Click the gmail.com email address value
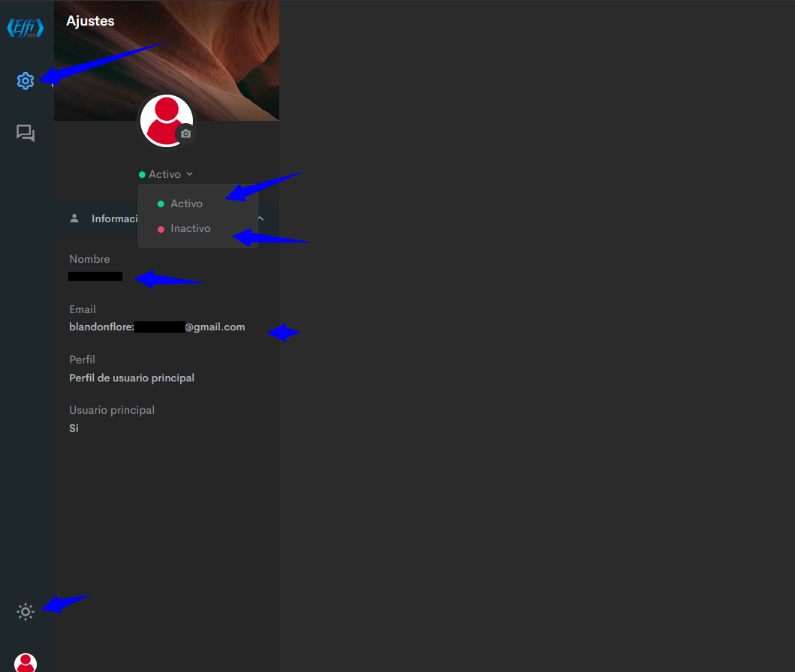Image resolution: width=795 pixels, height=672 pixels. (157, 327)
